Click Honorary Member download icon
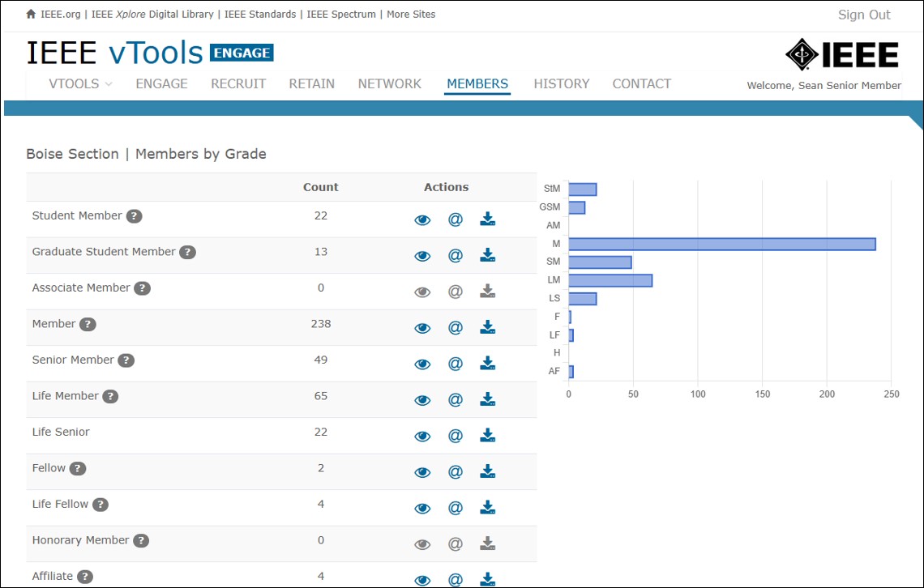This screenshot has height=588, width=924. tap(487, 543)
